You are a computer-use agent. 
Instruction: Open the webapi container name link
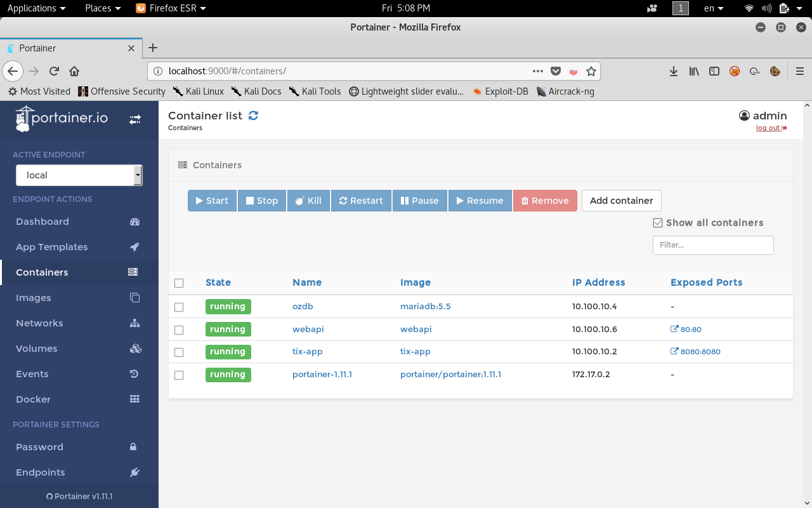(x=308, y=329)
